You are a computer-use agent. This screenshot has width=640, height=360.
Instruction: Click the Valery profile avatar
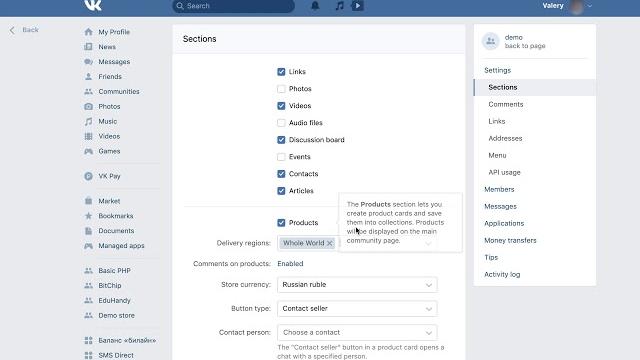pos(577,6)
